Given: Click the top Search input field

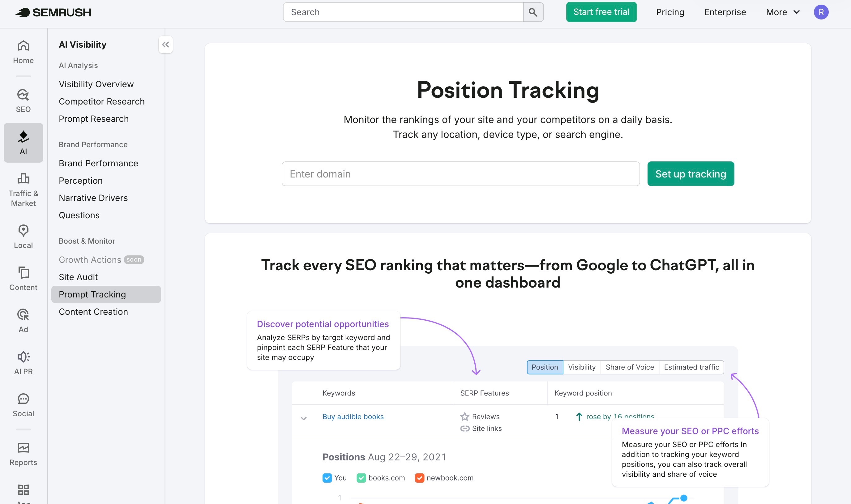Looking at the screenshot, I should coord(403,12).
